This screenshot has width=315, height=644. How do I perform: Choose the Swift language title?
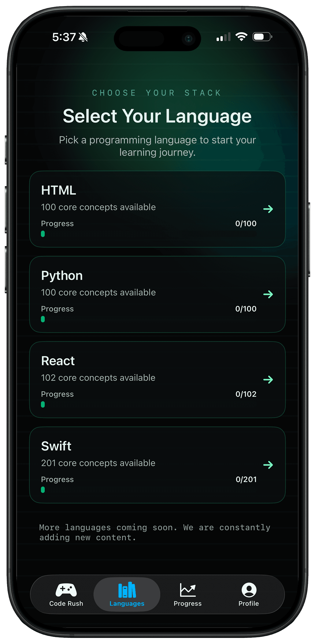coord(56,446)
